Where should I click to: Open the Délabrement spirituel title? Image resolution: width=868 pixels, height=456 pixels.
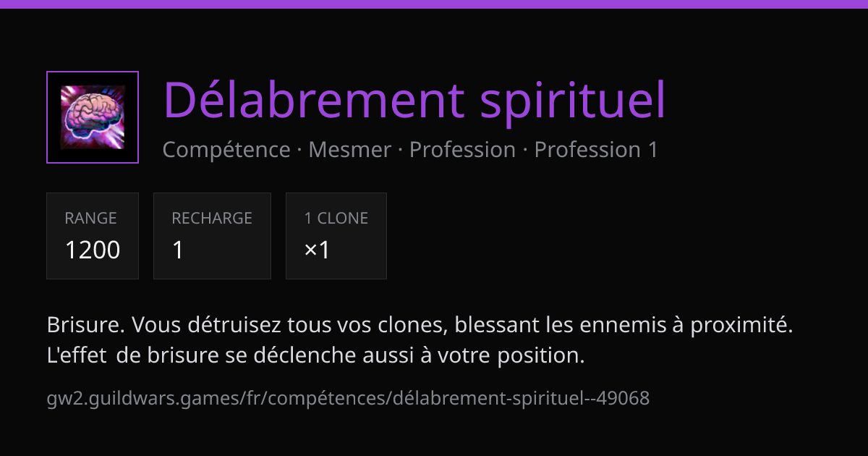point(414,100)
